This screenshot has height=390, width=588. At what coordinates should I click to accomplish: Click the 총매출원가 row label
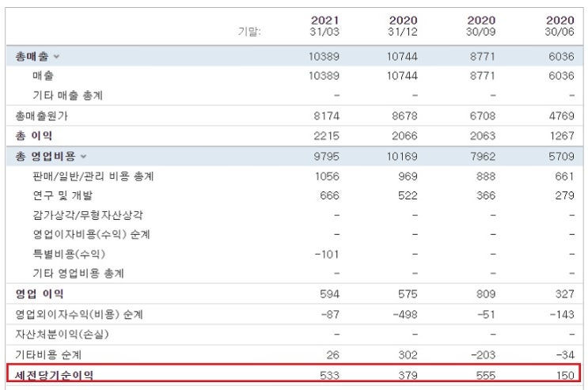(x=42, y=115)
